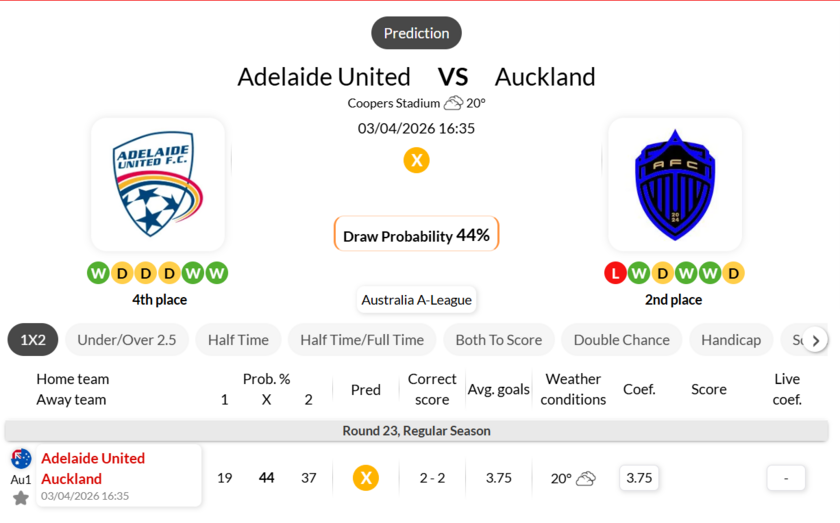Click the Auckland FC club crest
Screen dimensions: 840x523
coord(675,184)
